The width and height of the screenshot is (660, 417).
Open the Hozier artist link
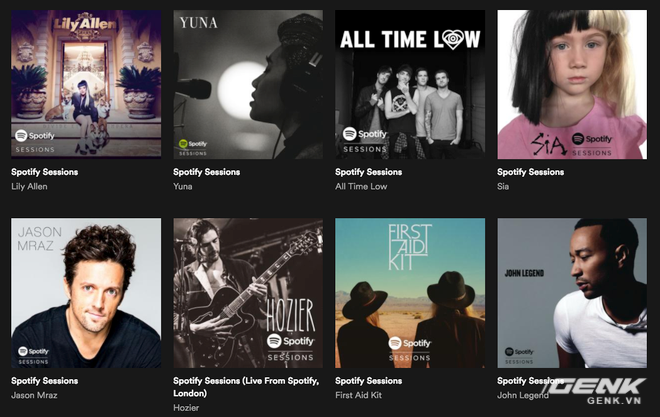(x=186, y=408)
